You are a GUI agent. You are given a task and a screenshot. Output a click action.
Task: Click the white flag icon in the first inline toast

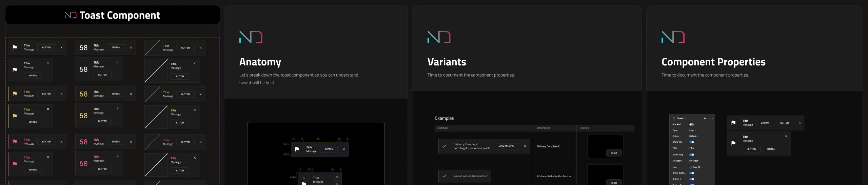click(15, 47)
